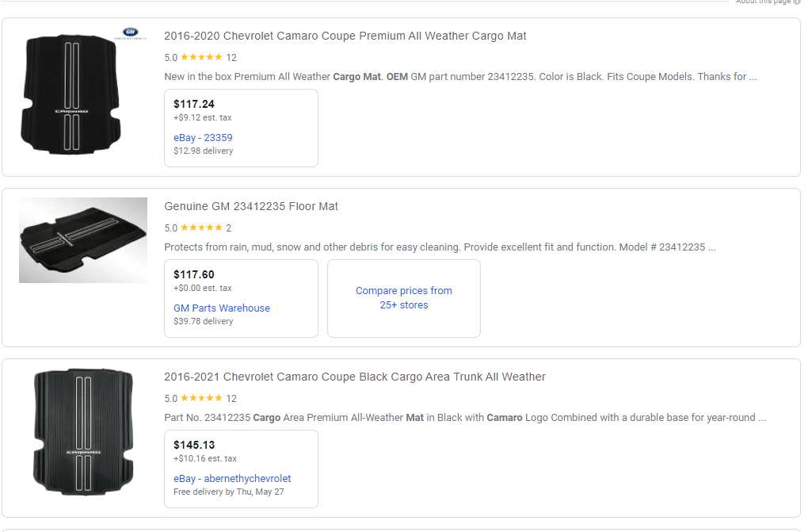Click the star rating of the 2016-2020 Camaro mat

pos(201,57)
